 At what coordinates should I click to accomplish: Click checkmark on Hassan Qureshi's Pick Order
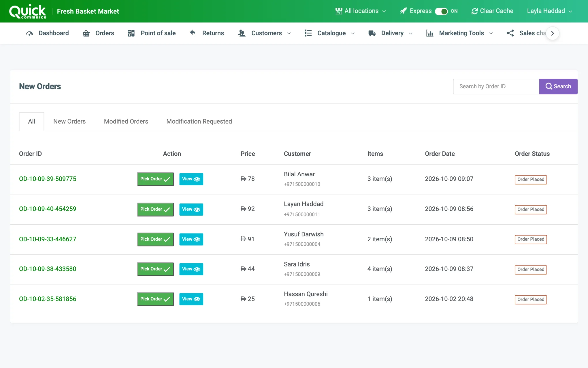(x=167, y=299)
